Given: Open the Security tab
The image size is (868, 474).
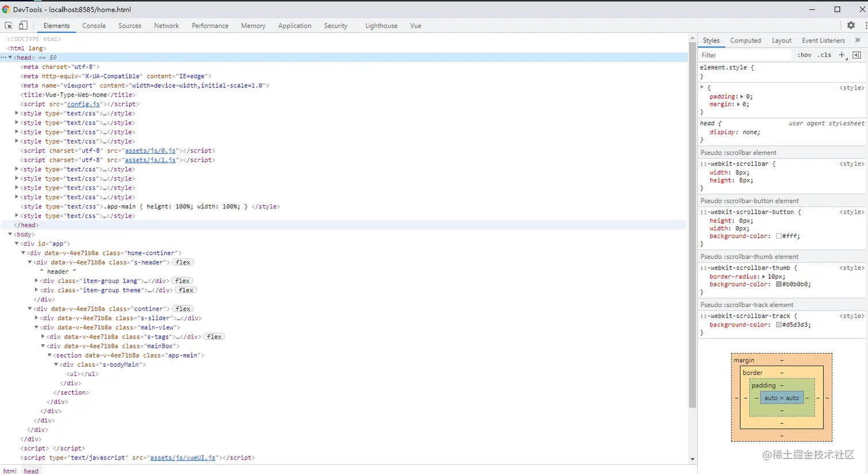Looking at the screenshot, I should coord(336,26).
